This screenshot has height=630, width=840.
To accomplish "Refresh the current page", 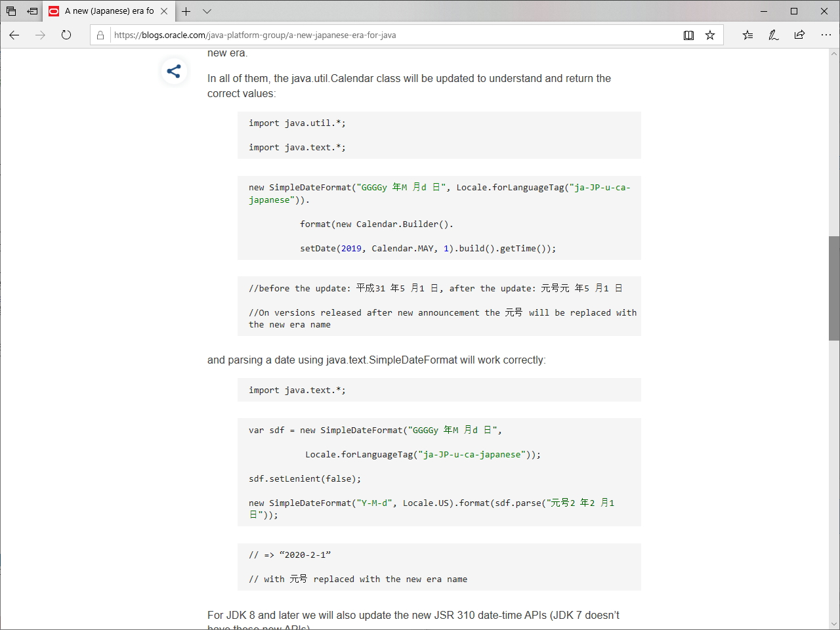I will (x=66, y=35).
